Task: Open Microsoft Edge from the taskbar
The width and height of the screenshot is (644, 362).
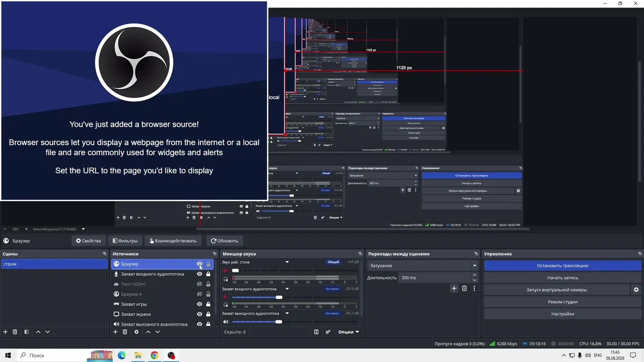Action: pos(121,355)
